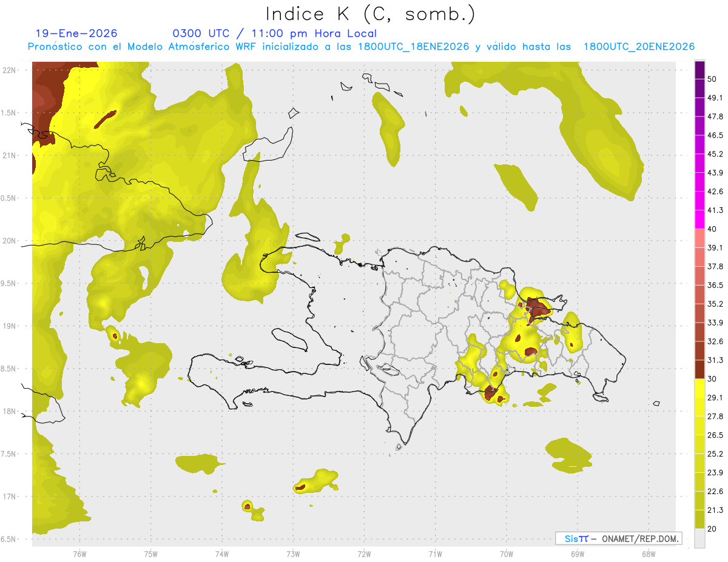Viewport: 728px width, 562px height.
Task: Click the '21N' latitude label
Action: [8, 155]
